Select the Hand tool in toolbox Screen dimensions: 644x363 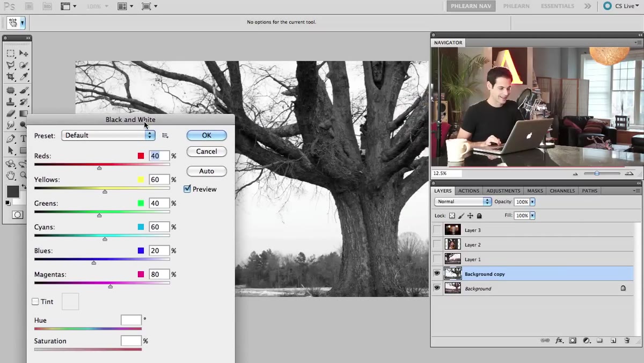point(10,175)
